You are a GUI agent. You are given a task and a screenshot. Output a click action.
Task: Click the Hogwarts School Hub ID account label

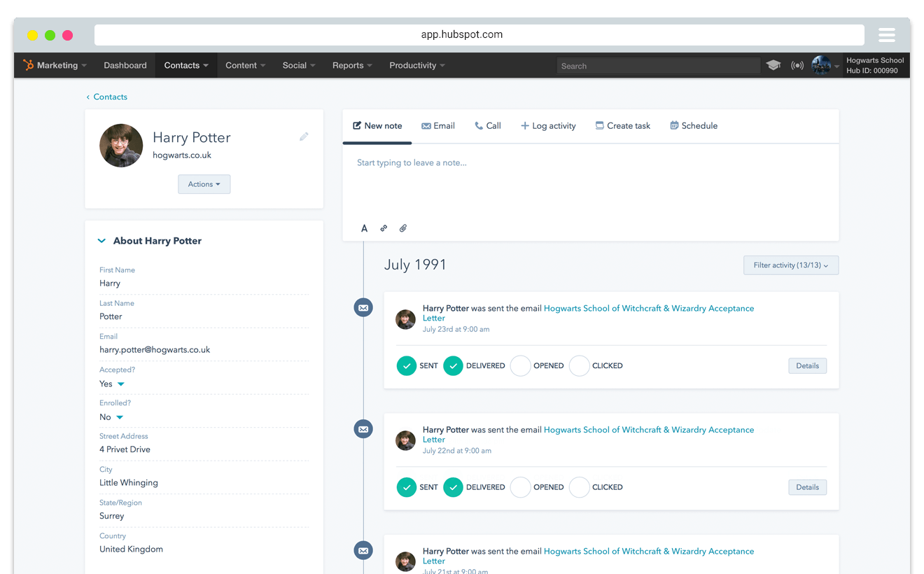tap(875, 65)
